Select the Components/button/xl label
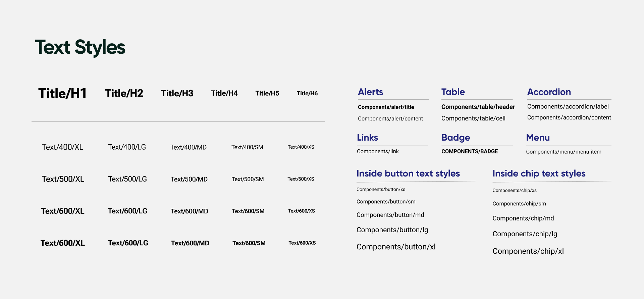The image size is (644, 299). click(396, 247)
